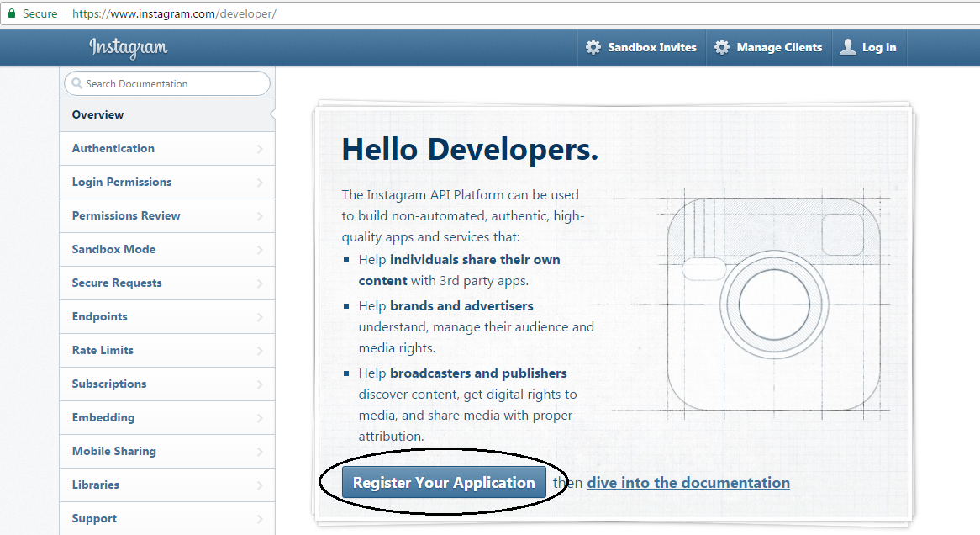The image size is (980, 535).
Task: Open the Libraries page
Action: 167,485
